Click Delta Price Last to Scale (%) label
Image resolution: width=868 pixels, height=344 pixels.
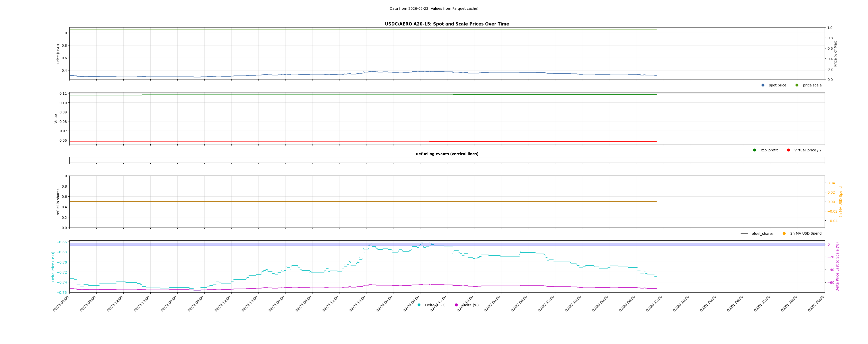[837, 267]
